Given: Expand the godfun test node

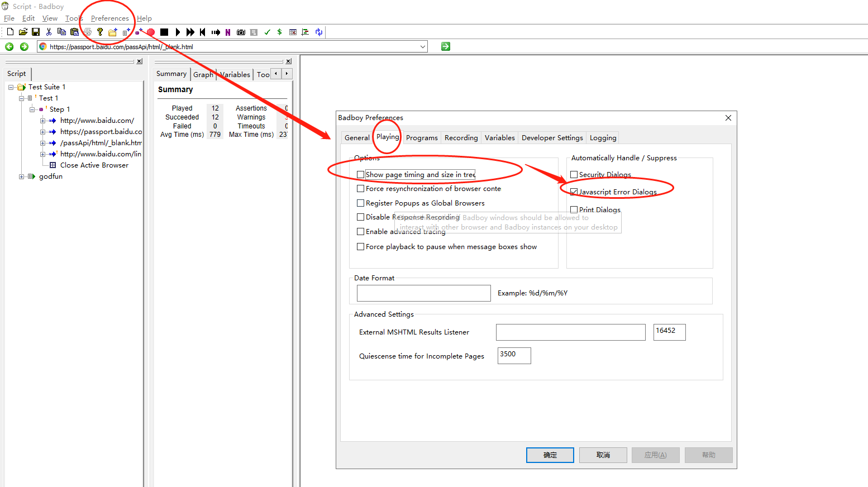Looking at the screenshot, I should [22, 176].
